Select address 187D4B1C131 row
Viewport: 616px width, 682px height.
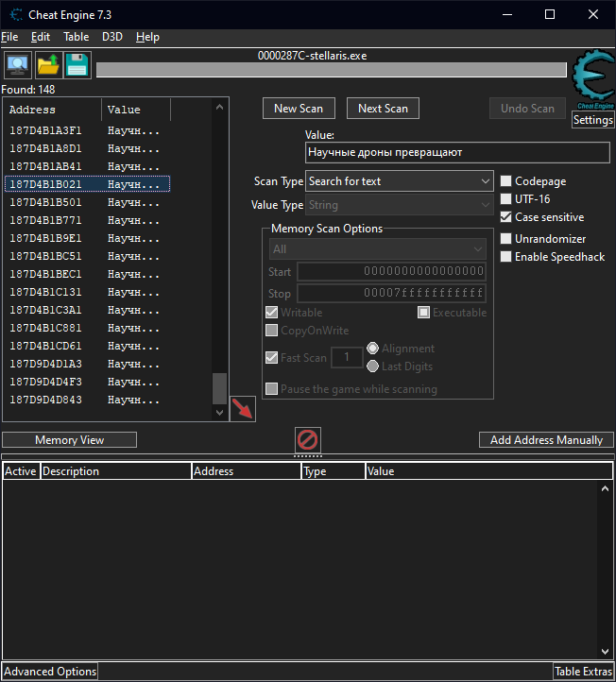coord(87,292)
